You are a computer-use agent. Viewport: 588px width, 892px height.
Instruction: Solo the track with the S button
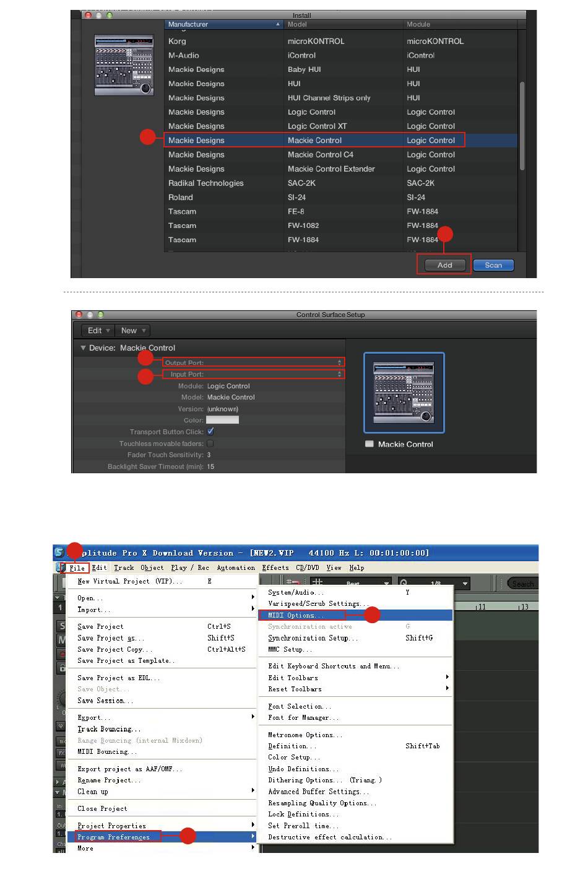(x=62, y=626)
